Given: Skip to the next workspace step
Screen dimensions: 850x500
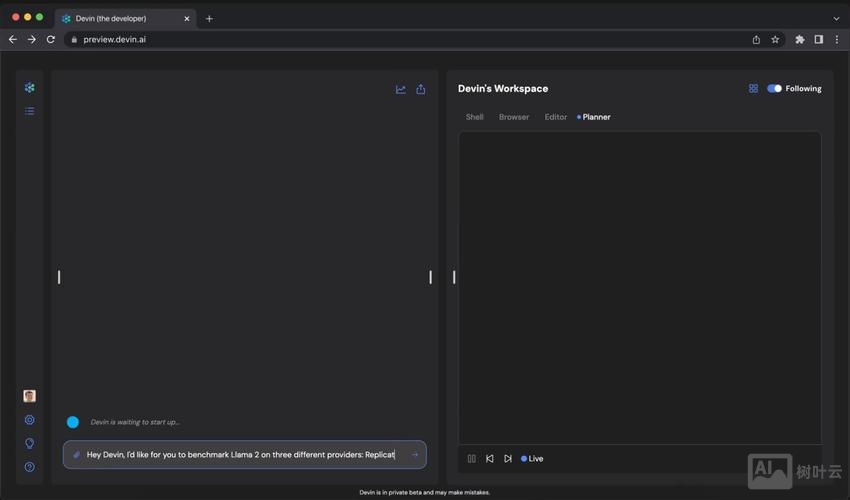Looking at the screenshot, I should (x=508, y=459).
